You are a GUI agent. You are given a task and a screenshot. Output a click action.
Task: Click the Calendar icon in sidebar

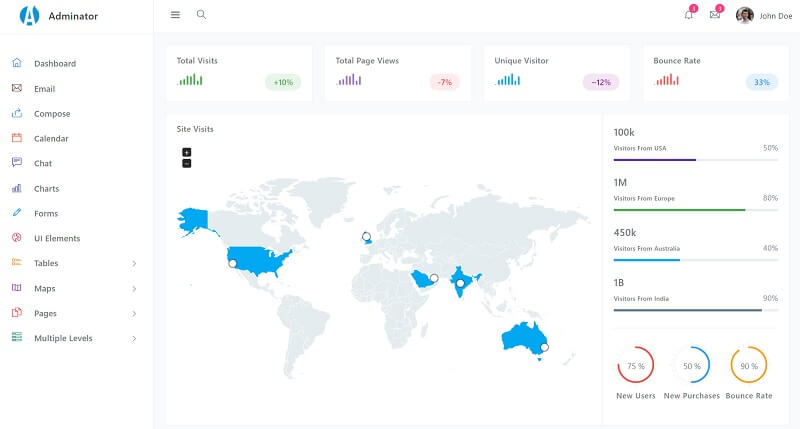coord(17,138)
